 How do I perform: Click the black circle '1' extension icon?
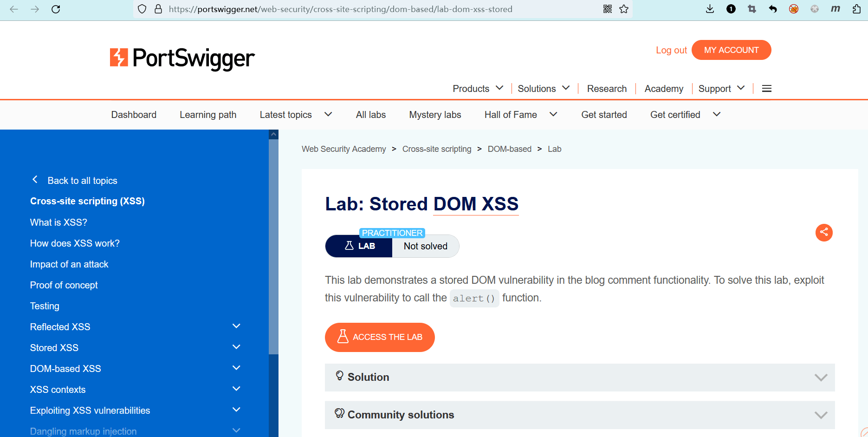[731, 9]
